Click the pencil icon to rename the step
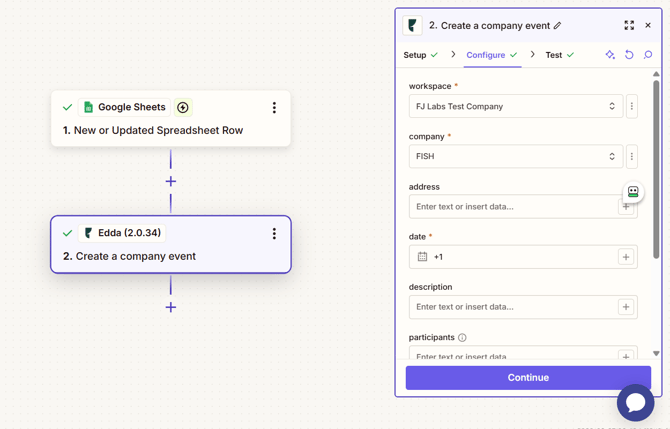Screen dimensions: 670x429 coord(558,26)
